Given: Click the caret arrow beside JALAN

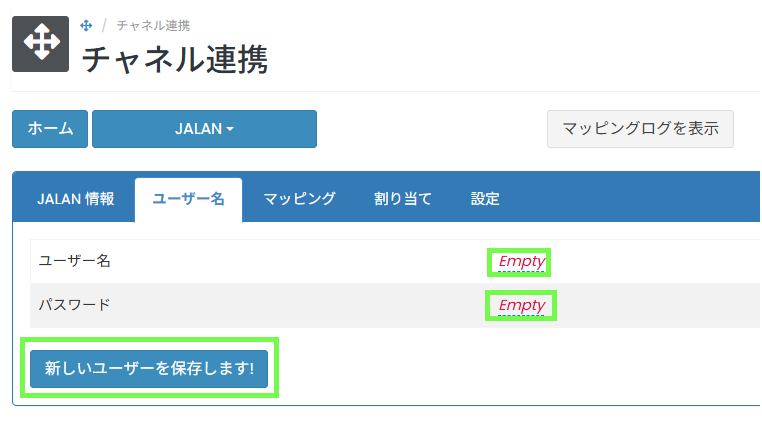Looking at the screenshot, I should (x=230, y=130).
